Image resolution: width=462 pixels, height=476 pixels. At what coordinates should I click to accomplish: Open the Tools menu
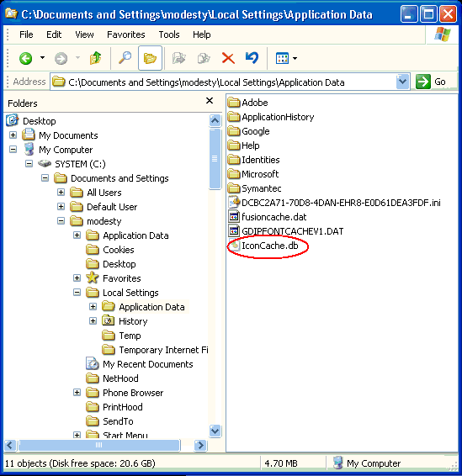pyautogui.click(x=169, y=34)
